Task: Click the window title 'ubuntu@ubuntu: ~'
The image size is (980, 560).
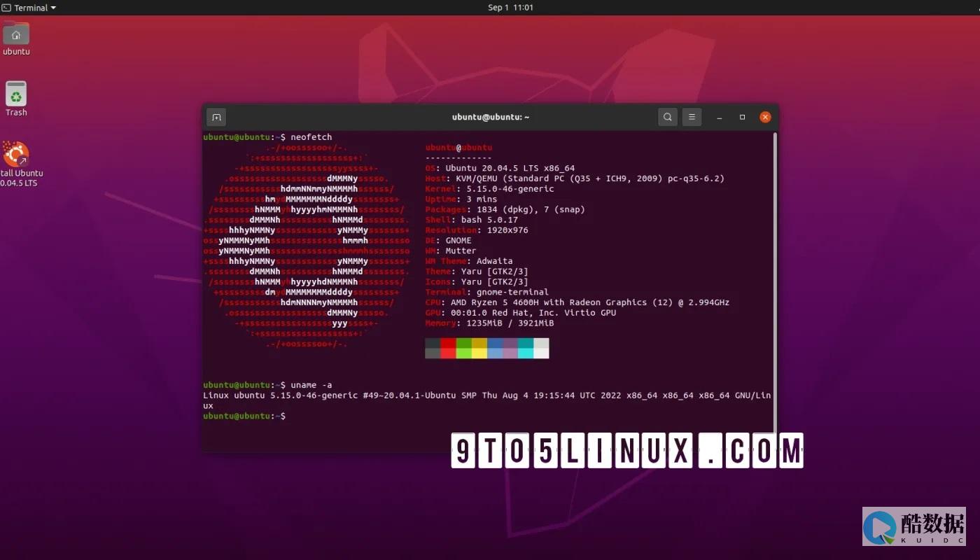Action: pyautogui.click(x=491, y=117)
